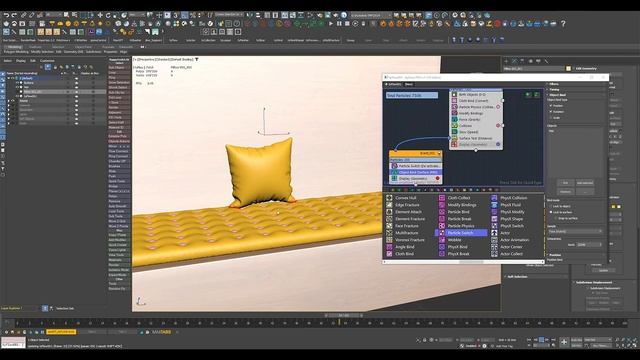Viewport: 640px width, 360px height.
Task: Open the Create tab in command panel
Action: 507,61
